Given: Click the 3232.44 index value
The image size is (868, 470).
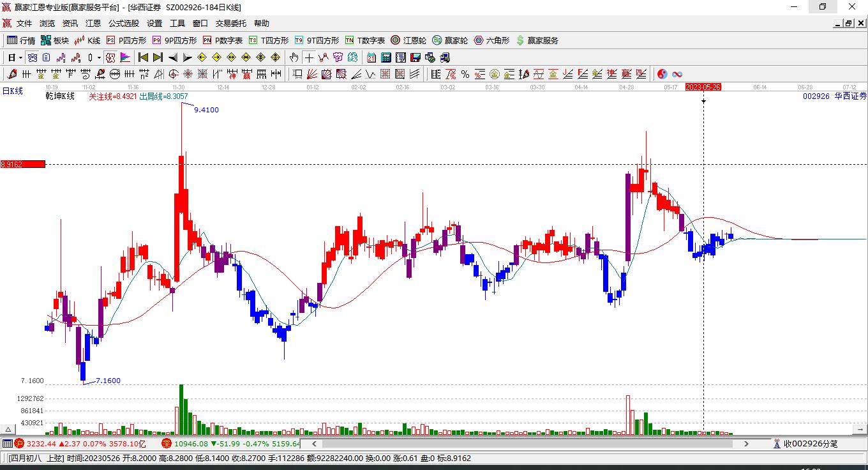Looking at the screenshot, I should point(41,443).
